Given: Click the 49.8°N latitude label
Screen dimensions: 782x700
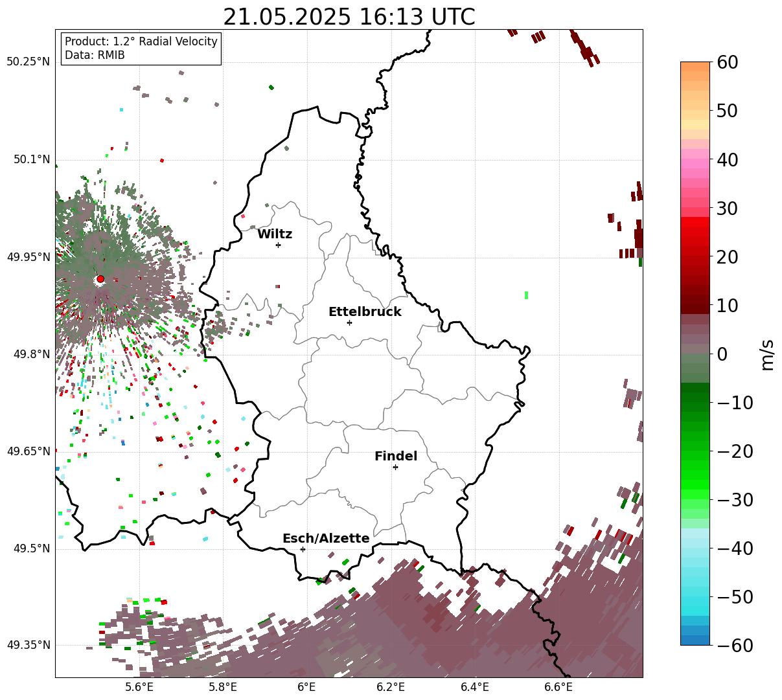Looking at the screenshot, I should [31, 354].
